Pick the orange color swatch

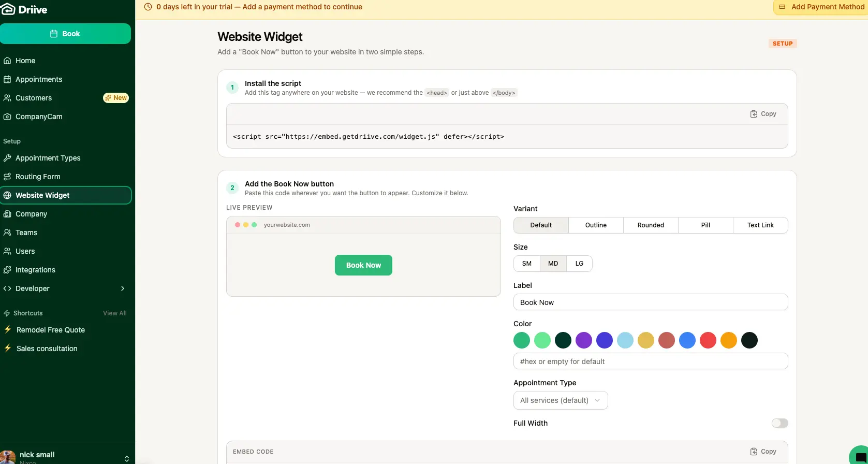(729, 340)
